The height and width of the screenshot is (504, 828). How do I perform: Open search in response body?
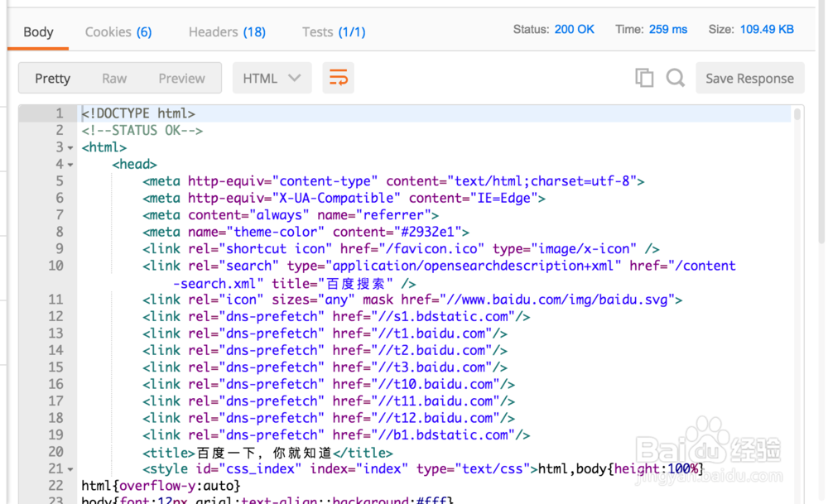click(675, 78)
